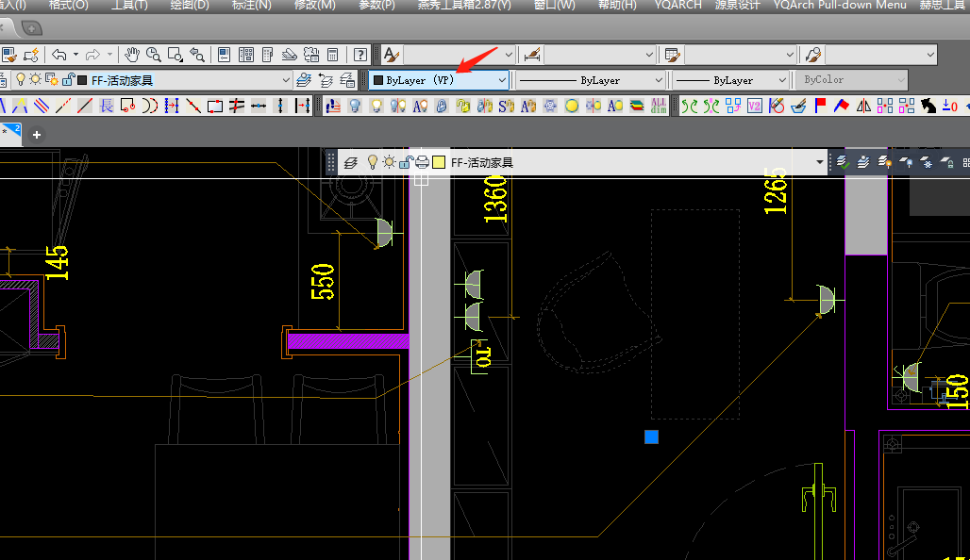Click Make Current layer icon with green check
The height and width of the screenshot is (560, 970).
tap(842, 162)
